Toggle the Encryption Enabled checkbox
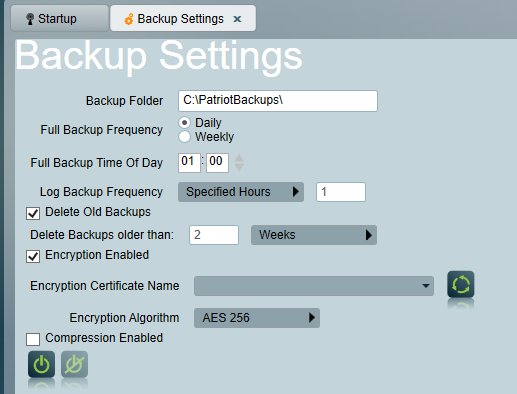Image resolution: width=517 pixels, height=394 pixels. pyautogui.click(x=33, y=256)
